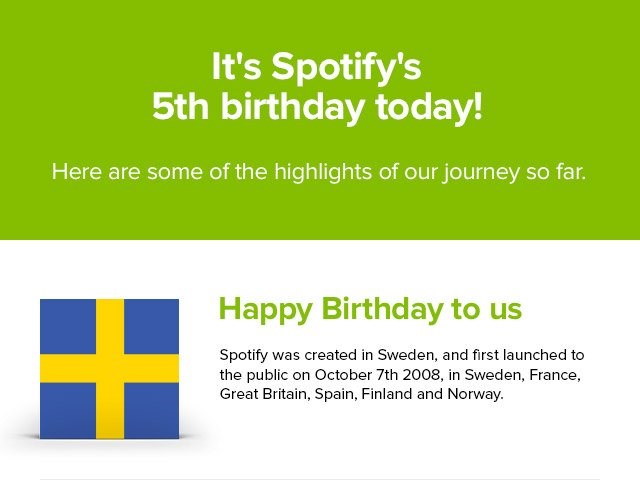The image size is (640, 493).
Task: Click the drop shadow beneath the flag
Action: [x=109, y=445]
